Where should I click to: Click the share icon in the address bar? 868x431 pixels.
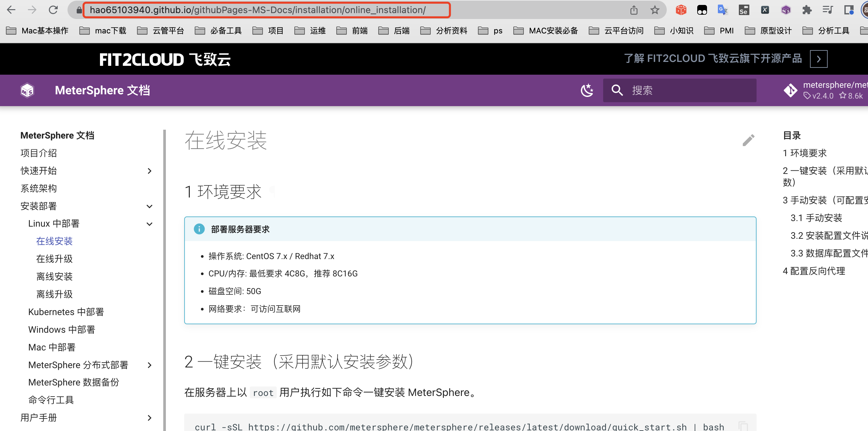pos(634,10)
